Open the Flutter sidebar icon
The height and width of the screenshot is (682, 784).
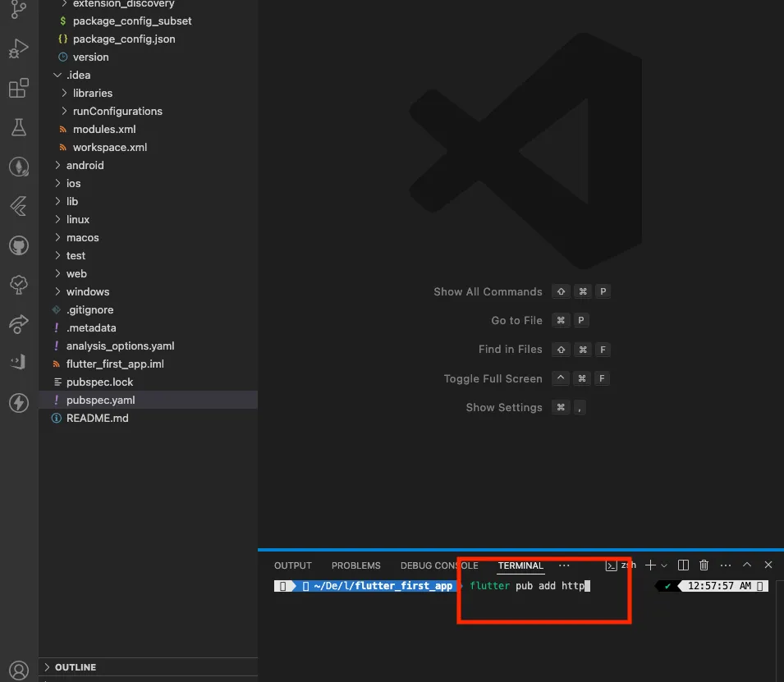coord(19,206)
